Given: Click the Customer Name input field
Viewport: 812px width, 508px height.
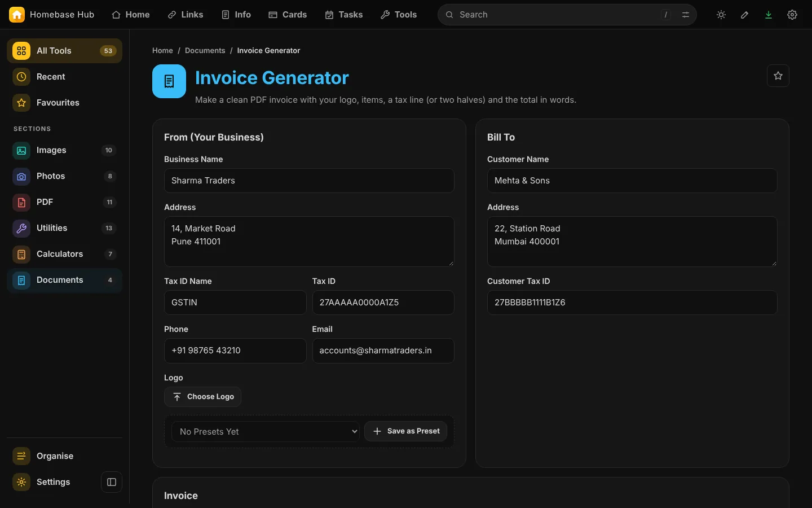Looking at the screenshot, I should 632,181.
